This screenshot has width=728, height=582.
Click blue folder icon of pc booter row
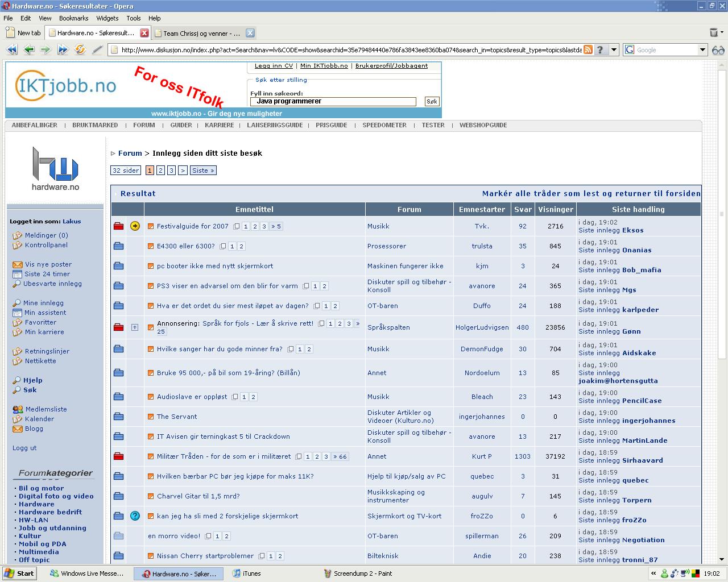pos(118,266)
